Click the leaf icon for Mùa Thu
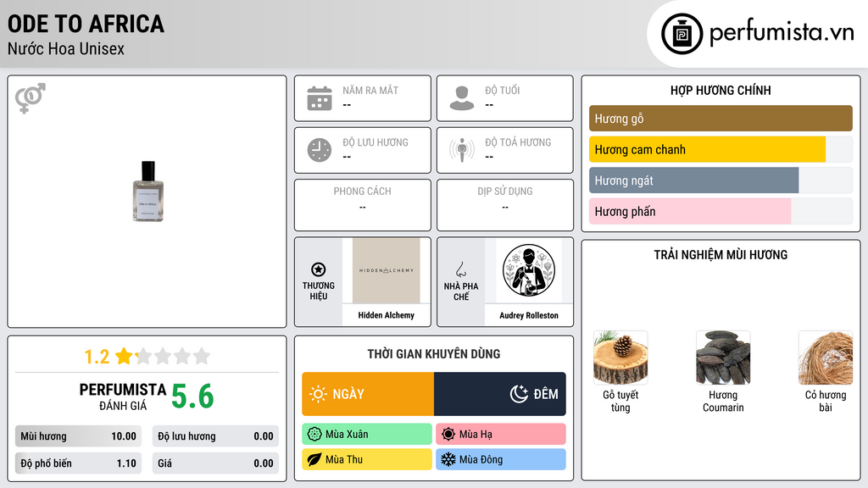The width and height of the screenshot is (868, 488). (314, 459)
